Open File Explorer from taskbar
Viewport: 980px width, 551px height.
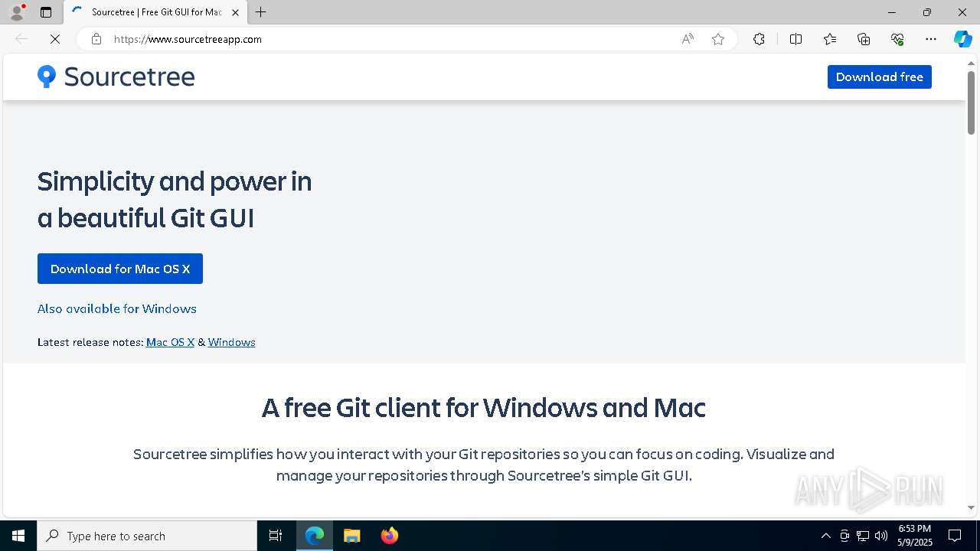tap(351, 536)
